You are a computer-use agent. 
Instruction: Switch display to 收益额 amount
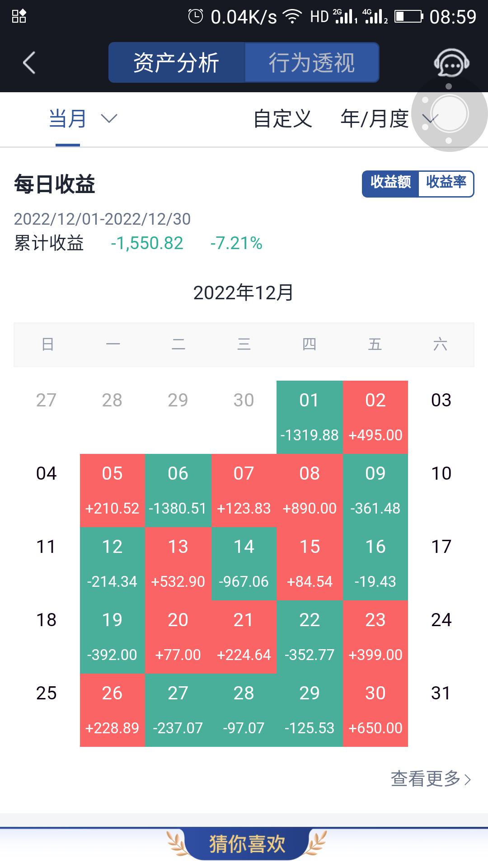pos(391,184)
